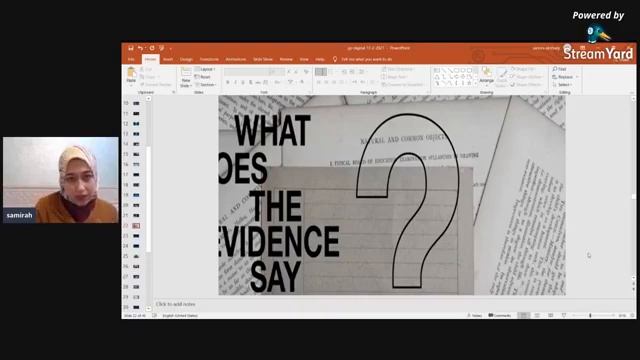The height and width of the screenshot is (360, 640).
Task: Undo the last action
Action: [140, 48]
